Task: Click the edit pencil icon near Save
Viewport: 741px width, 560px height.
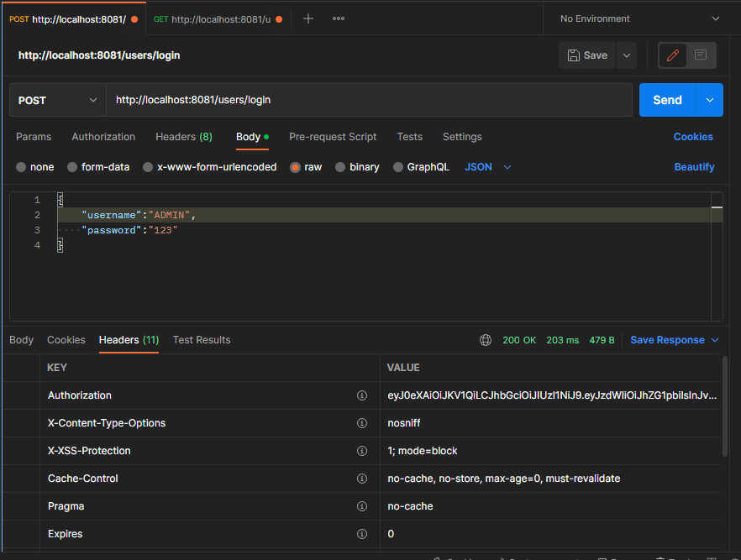Action: [672, 55]
